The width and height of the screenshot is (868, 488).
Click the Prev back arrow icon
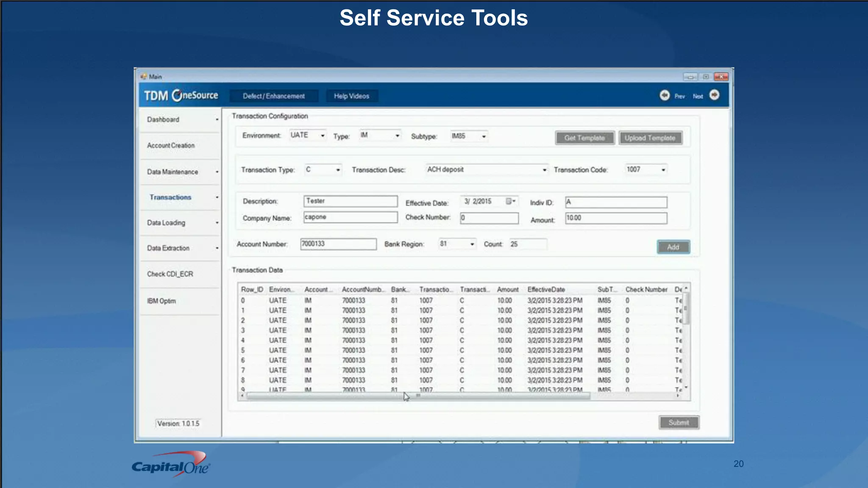tap(664, 95)
